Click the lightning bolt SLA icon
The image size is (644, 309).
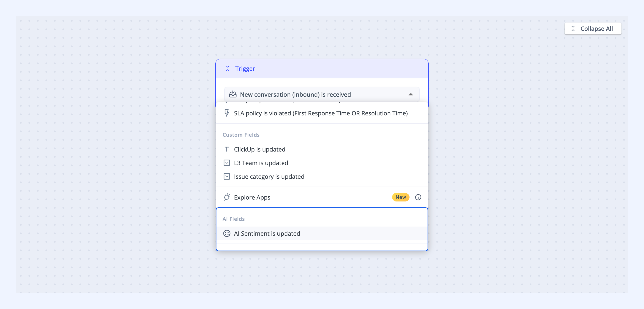tap(226, 113)
